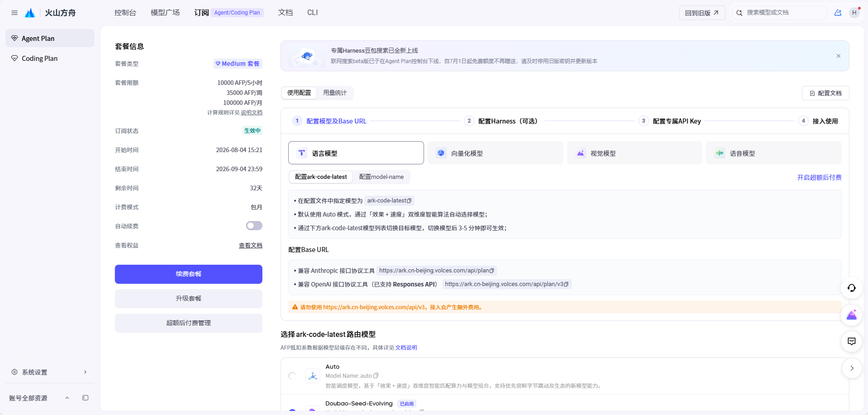Open the 订阅 nav item
Viewport: 868px width, 415px height.
(x=201, y=13)
